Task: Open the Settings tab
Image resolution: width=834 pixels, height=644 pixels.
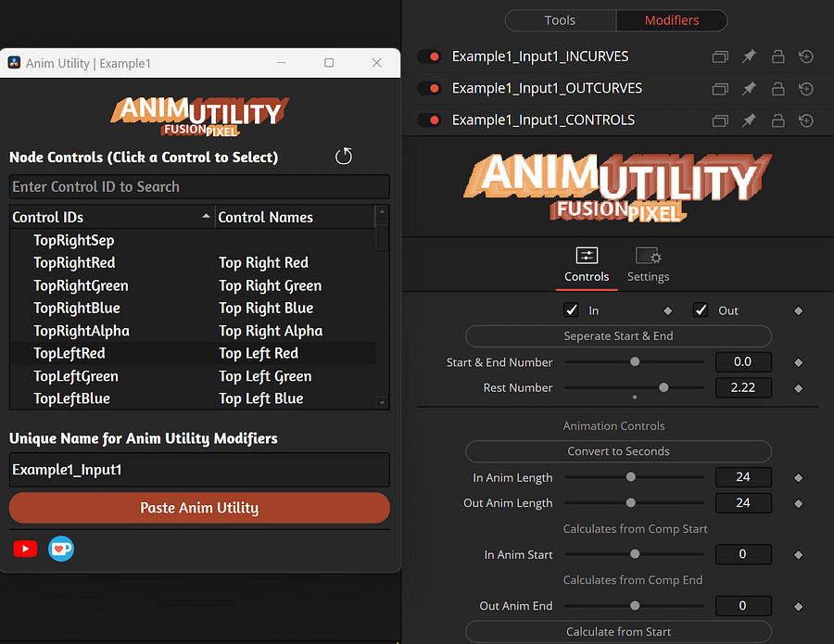Action: (648, 265)
